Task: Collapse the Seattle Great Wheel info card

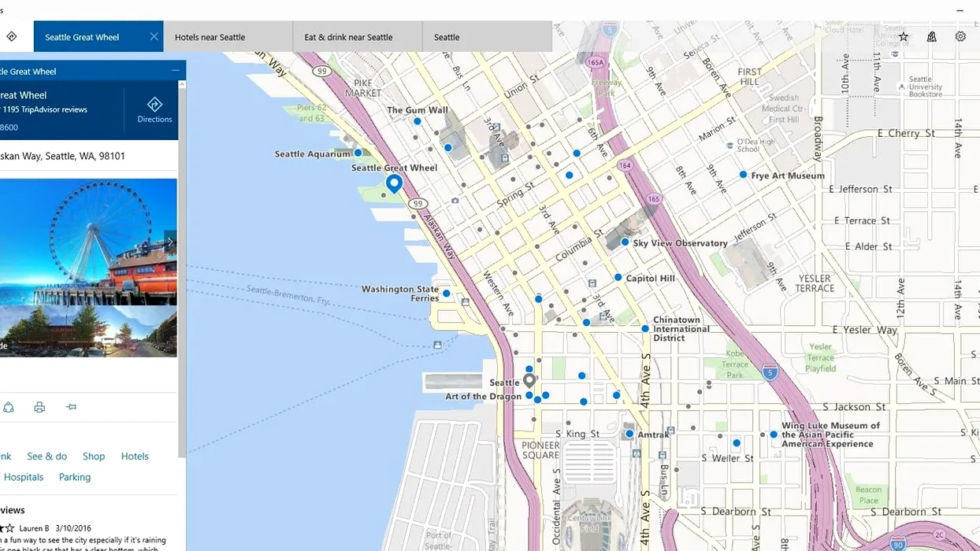Action: [176, 71]
